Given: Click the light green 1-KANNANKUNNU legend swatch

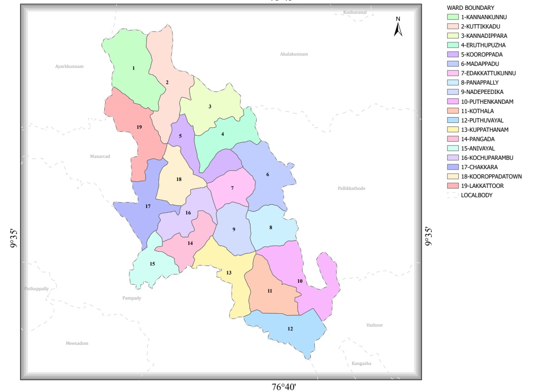Looking at the screenshot, I should [453, 17].
